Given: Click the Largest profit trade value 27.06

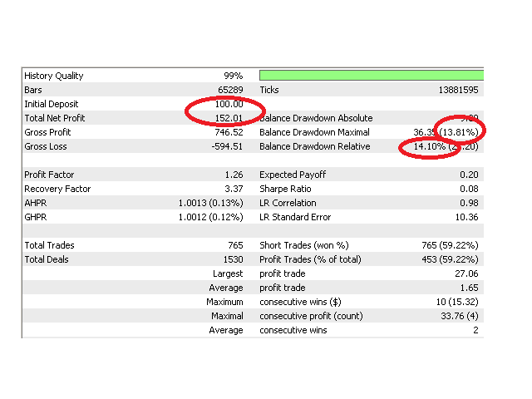Looking at the screenshot, I should pyautogui.click(x=469, y=273).
